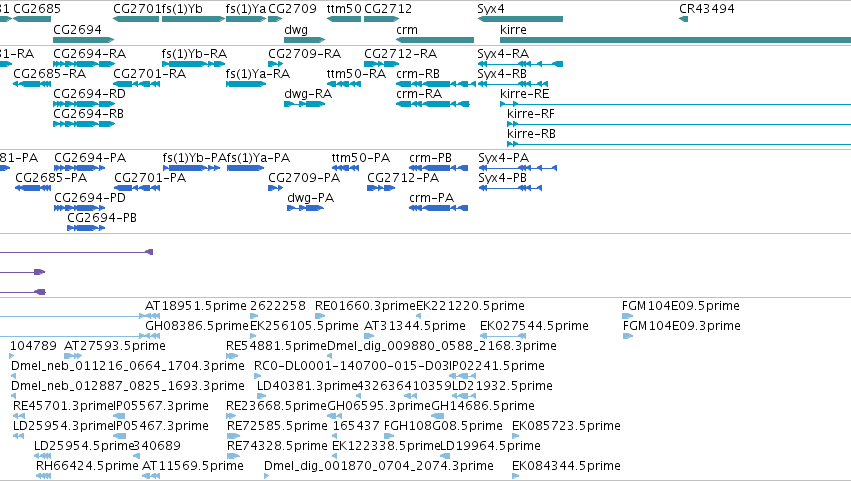Click the EK256105.5prime EST label
Screen dimensions: 851x481
coord(304,326)
